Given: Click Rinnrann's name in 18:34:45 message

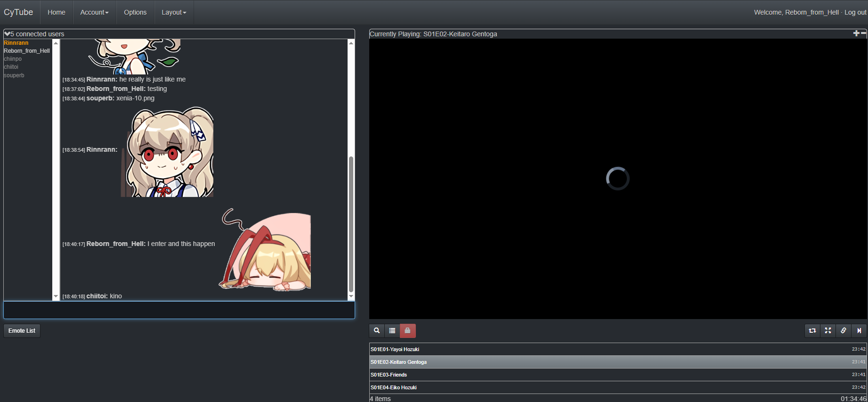Looking at the screenshot, I should click(x=102, y=79).
